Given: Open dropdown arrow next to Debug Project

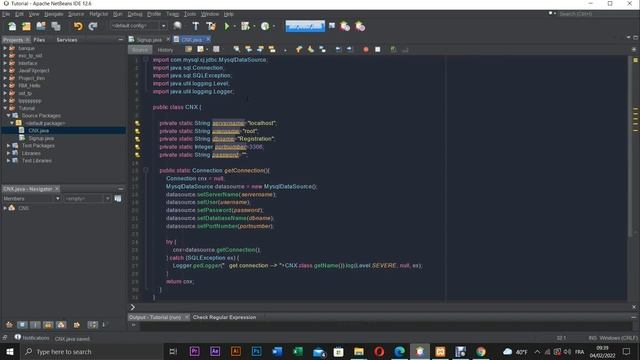Looking at the screenshot, I should pyautogui.click(x=254, y=27).
